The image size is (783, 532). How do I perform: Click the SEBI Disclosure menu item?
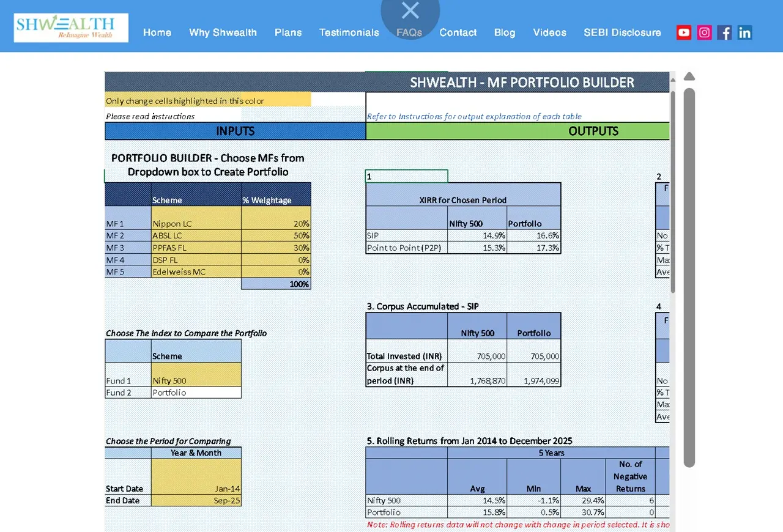(622, 32)
